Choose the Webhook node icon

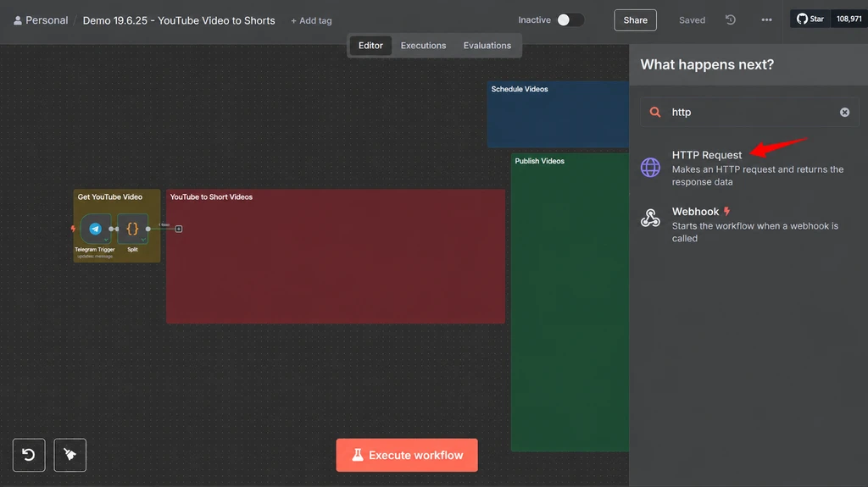[650, 218]
